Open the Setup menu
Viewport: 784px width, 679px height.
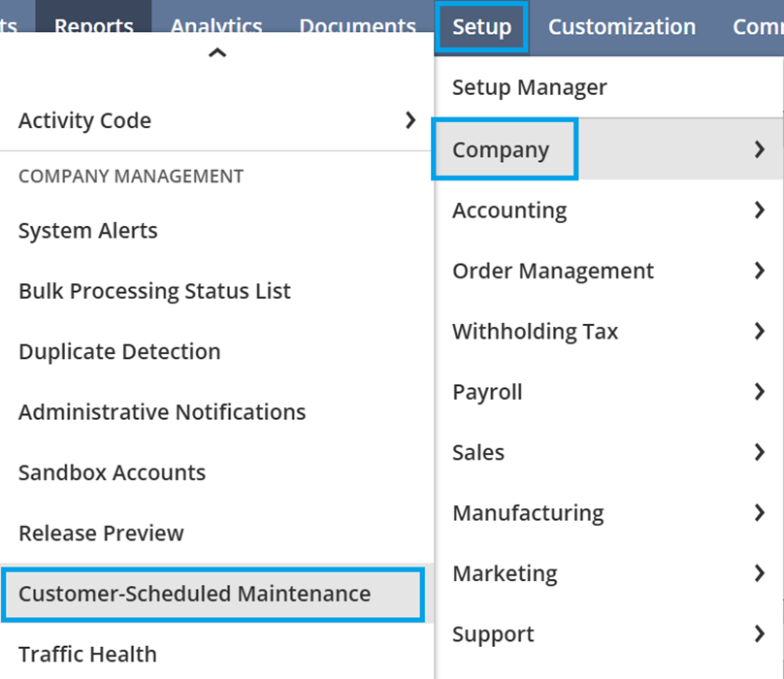pyautogui.click(x=481, y=27)
